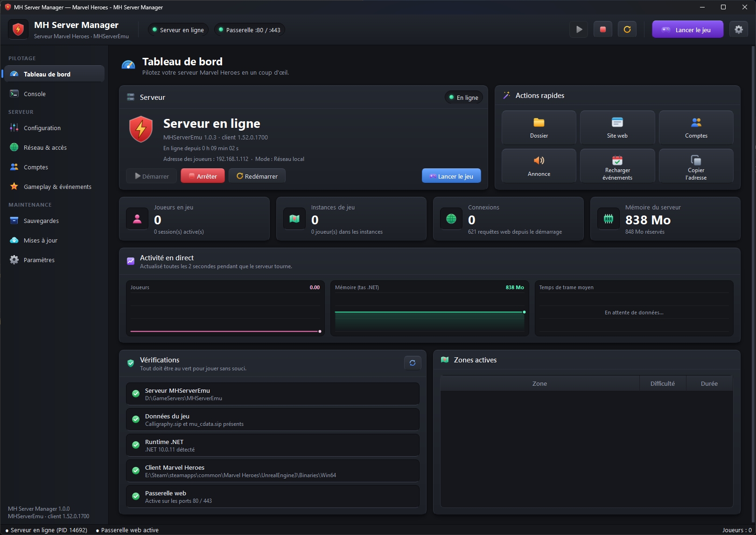The width and height of the screenshot is (756, 535).
Task: Click the red stop icon in top toolbar
Action: pos(603,29)
